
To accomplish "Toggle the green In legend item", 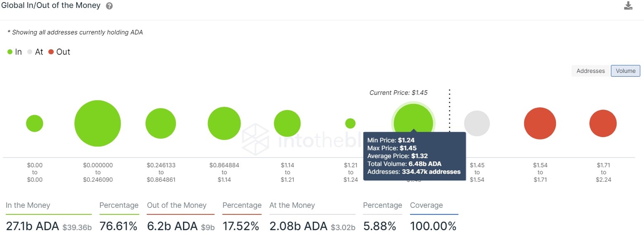I will tap(15, 52).
